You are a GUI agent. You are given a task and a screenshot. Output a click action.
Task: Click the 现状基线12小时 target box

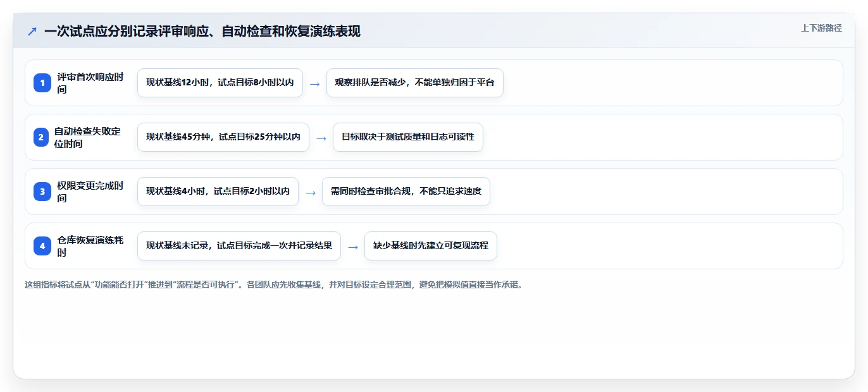click(220, 83)
